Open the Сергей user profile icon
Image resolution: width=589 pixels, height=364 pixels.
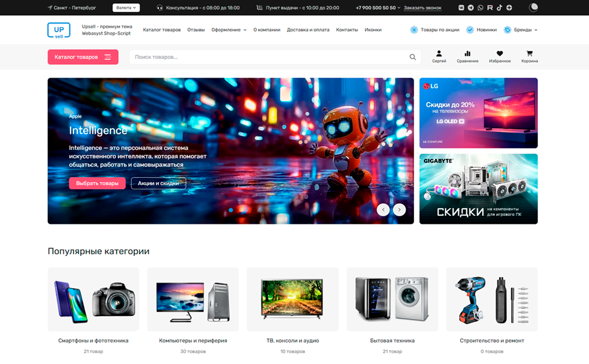pyautogui.click(x=439, y=53)
